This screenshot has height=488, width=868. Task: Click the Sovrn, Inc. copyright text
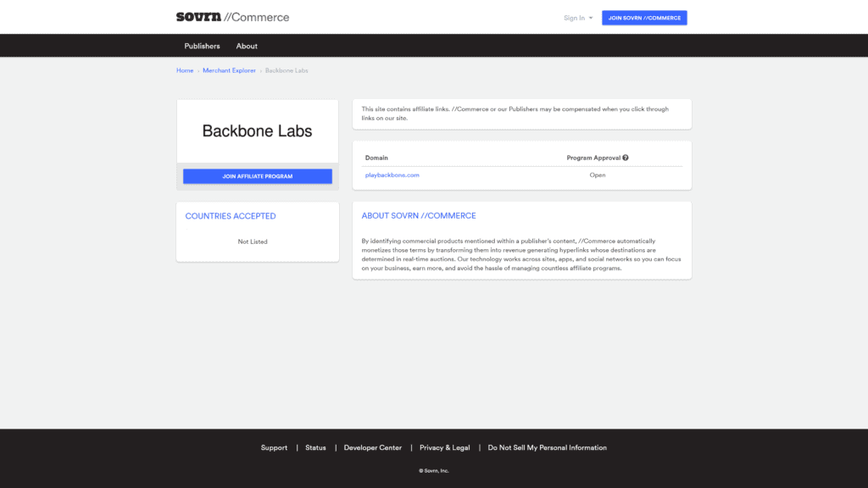click(x=434, y=471)
